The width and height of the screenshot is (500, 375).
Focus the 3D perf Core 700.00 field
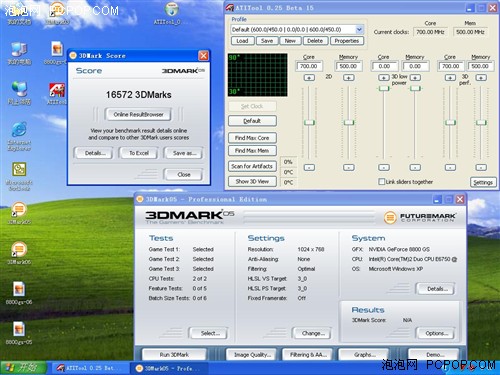click(x=450, y=66)
